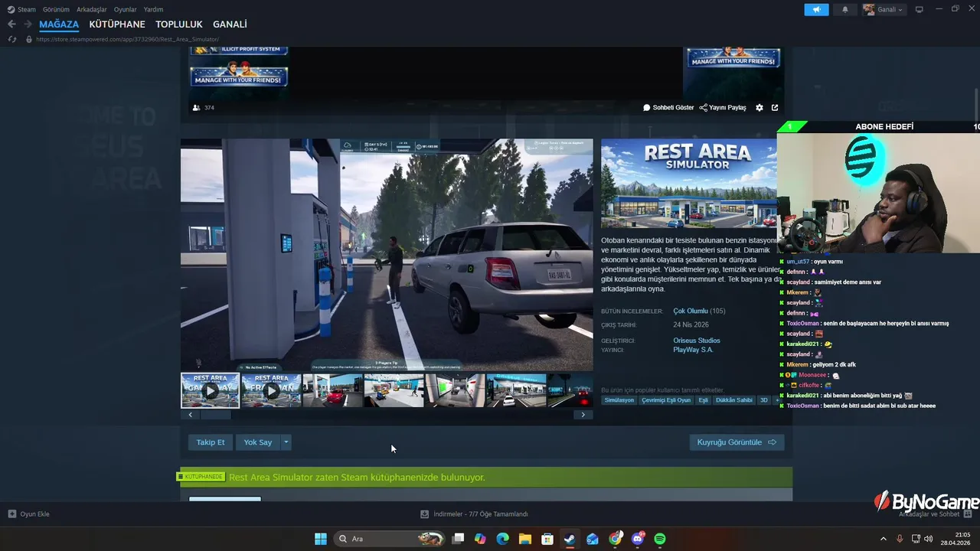Open the GANALİ profile tab
980x551 pixels.
click(x=230, y=24)
